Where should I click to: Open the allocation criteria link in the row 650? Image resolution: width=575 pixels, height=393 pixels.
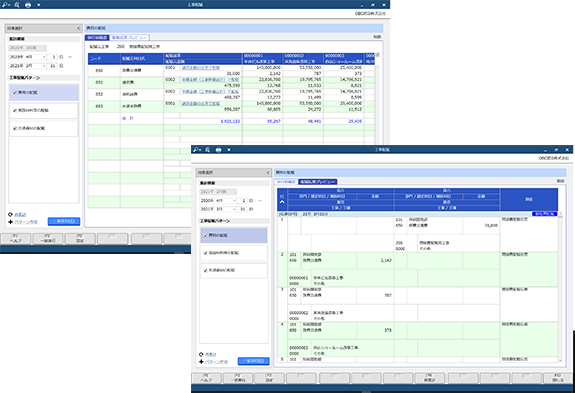click(201, 68)
